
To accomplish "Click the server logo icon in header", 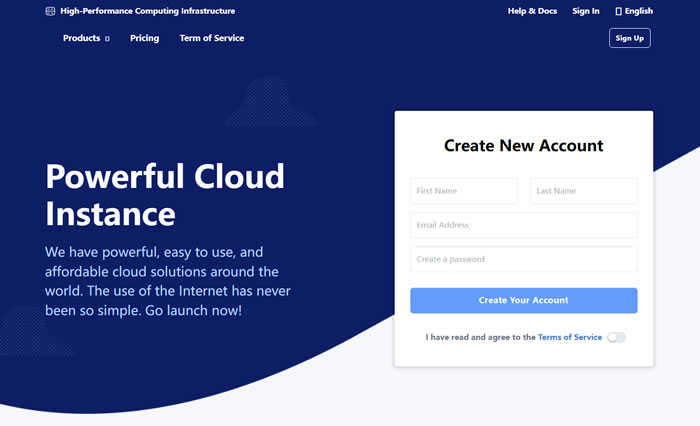I will click(x=51, y=11).
